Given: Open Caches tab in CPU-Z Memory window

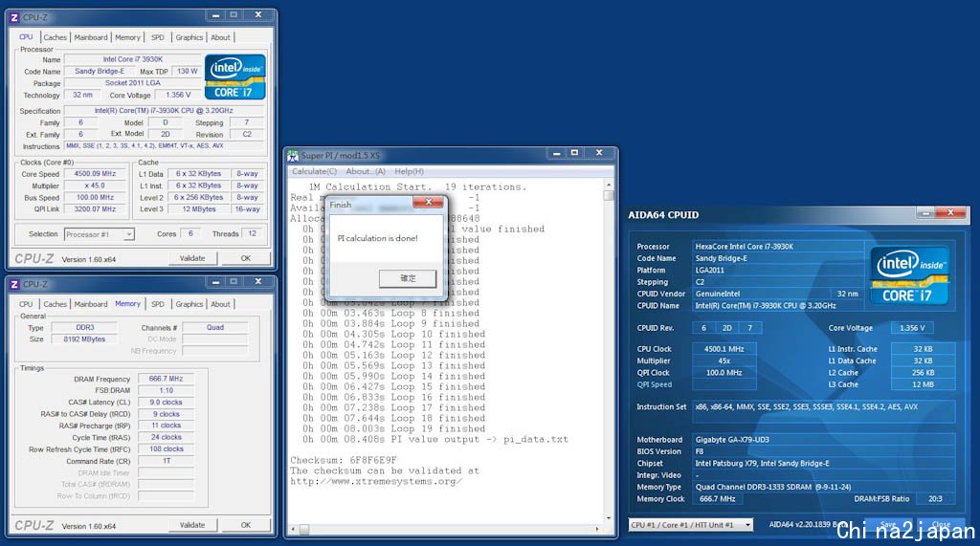Looking at the screenshot, I should pyautogui.click(x=55, y=304).
